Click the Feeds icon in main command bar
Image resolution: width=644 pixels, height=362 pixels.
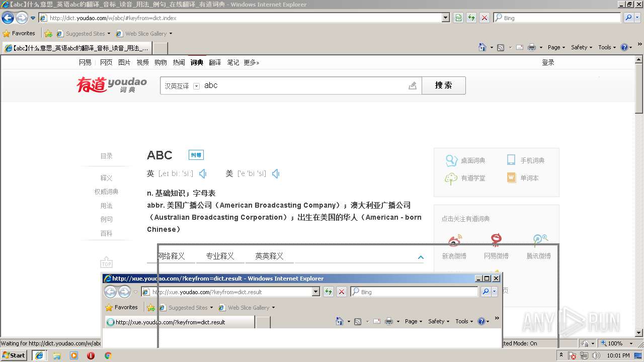[x=501, y=47]
